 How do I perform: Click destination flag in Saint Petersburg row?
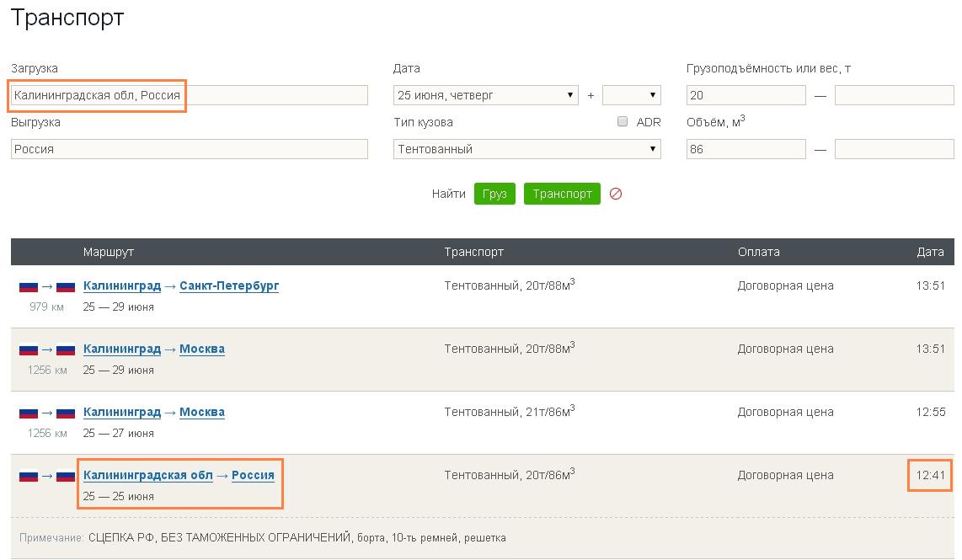click(x=66, y=286)
